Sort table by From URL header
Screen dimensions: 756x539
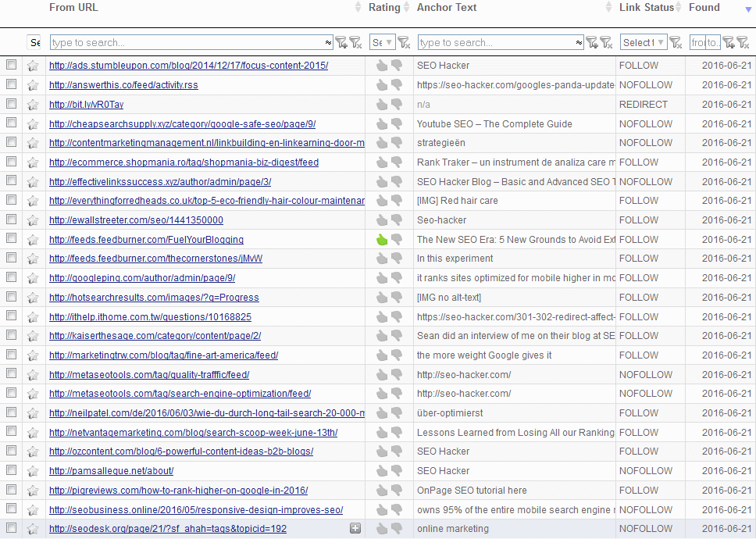73,8
